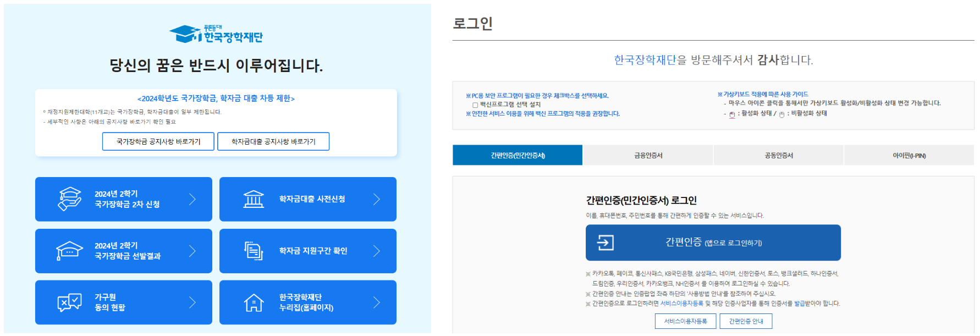The image size is (980, 336).
Task: Follow the inline 서비스이용자등록 blue link
Action: click(x=682, y=304)
